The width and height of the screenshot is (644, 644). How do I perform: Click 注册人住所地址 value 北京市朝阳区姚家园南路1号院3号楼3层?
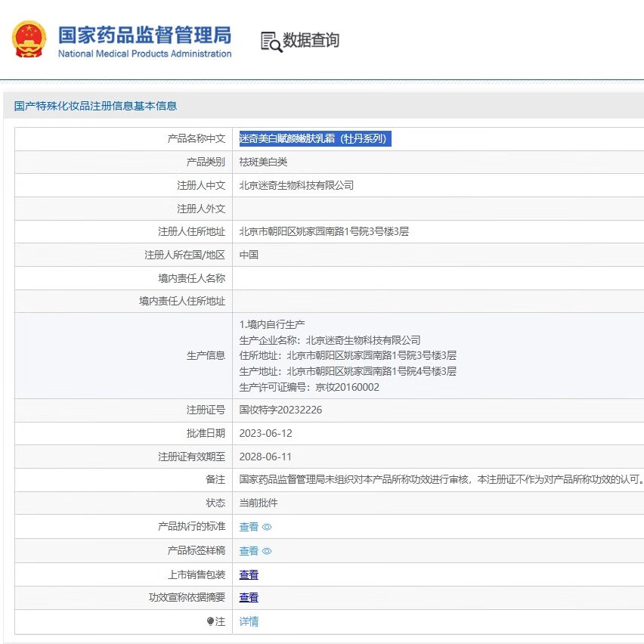pos(324,231)
